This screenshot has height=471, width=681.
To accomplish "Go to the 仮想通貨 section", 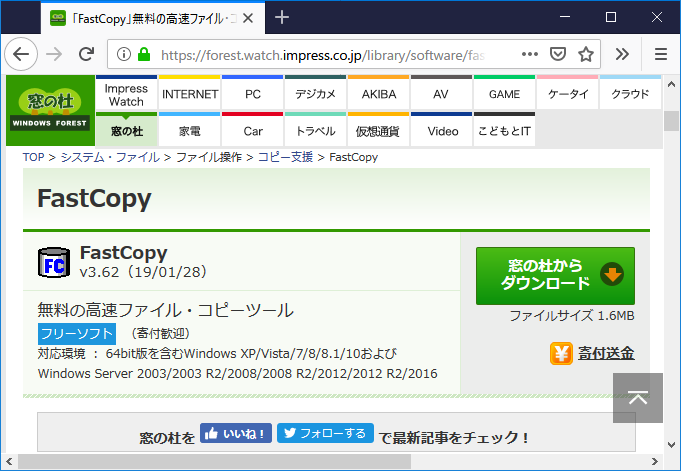I will pos(378,131).
